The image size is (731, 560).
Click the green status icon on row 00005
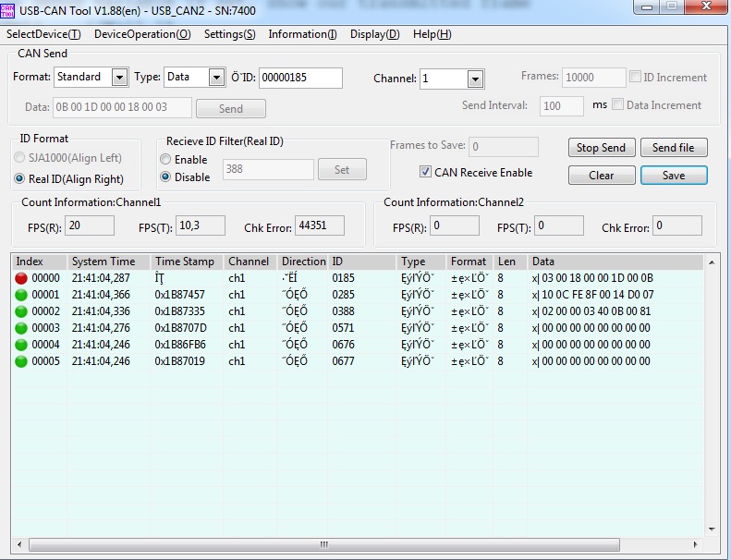(21, 361)
